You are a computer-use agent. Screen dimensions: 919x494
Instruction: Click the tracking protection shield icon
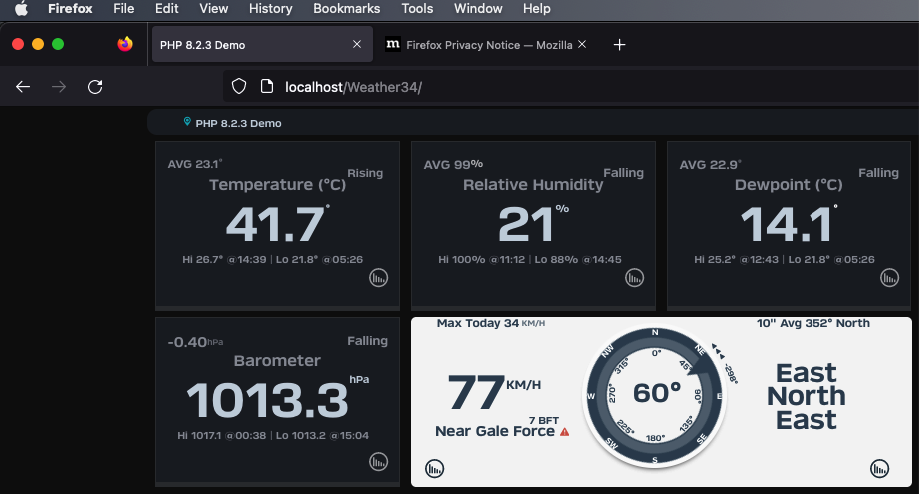click(239, 87)
